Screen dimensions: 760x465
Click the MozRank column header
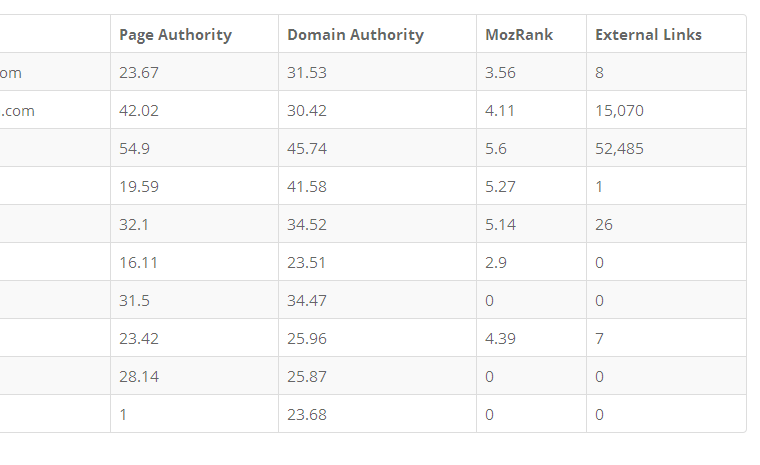coord(517,34)
